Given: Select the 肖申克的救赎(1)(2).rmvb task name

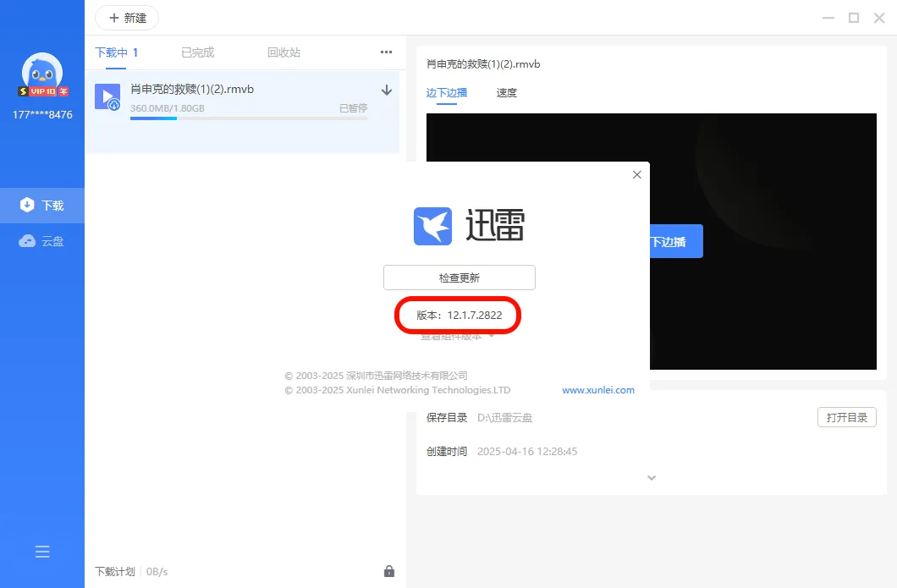Looking at the screenshot, I should 192,89.
